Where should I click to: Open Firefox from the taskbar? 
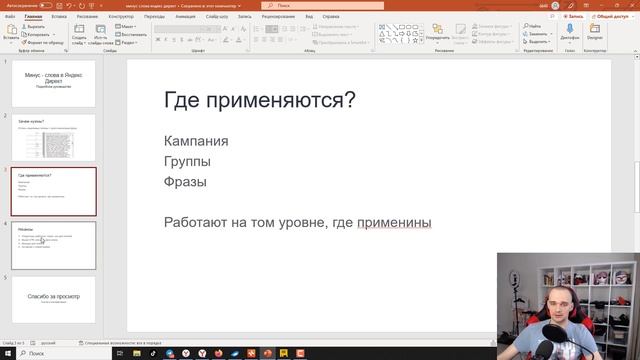tap(219, 353)
